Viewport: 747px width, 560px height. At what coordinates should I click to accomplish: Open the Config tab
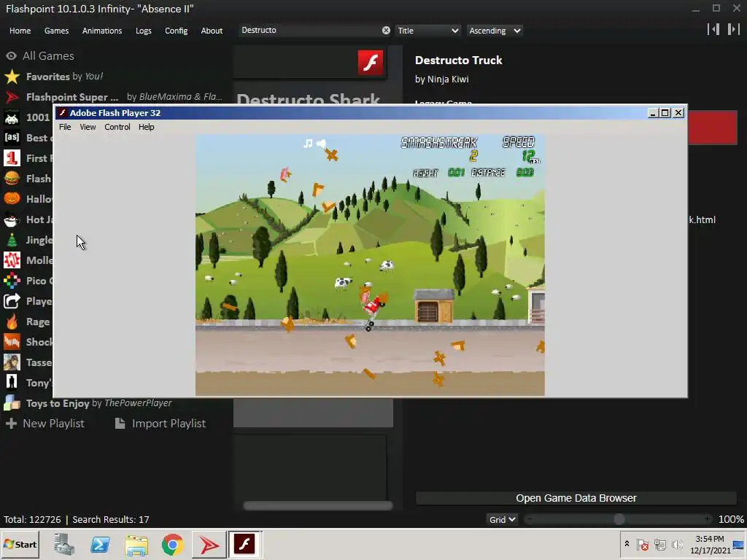click(x=177, y=31)
